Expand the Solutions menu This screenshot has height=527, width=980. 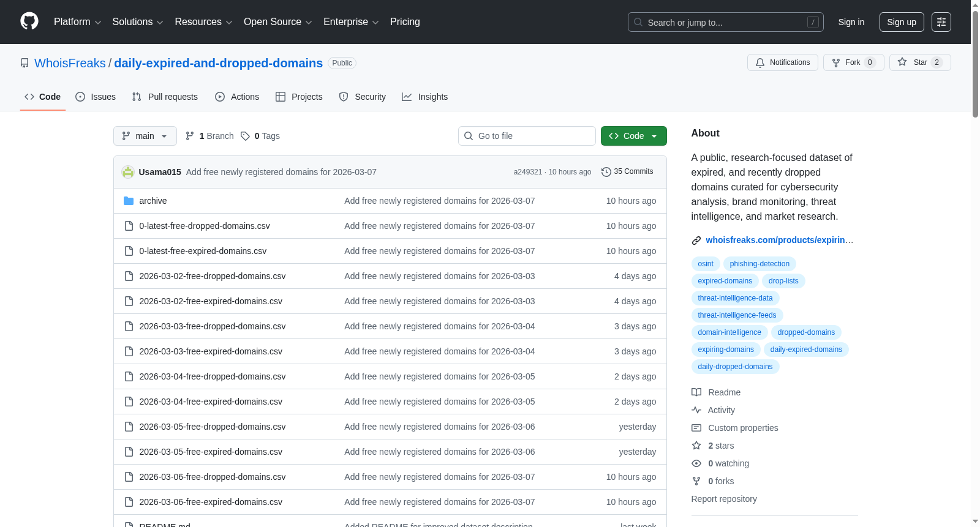138,22
